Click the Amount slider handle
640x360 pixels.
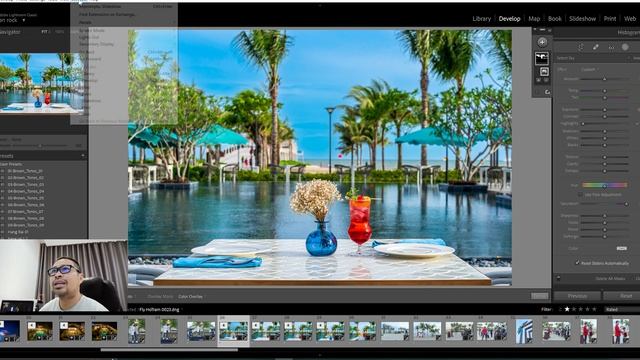tap(604, 79)
